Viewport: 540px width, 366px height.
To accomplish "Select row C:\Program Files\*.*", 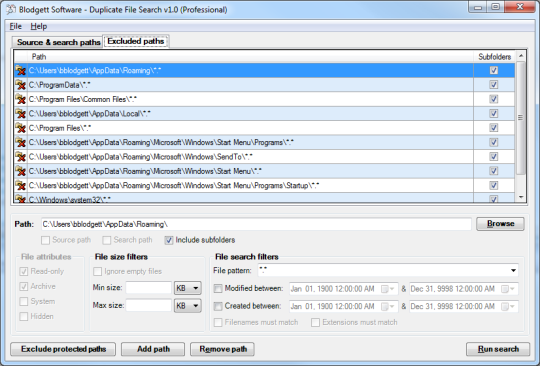I will coord(264,128).
